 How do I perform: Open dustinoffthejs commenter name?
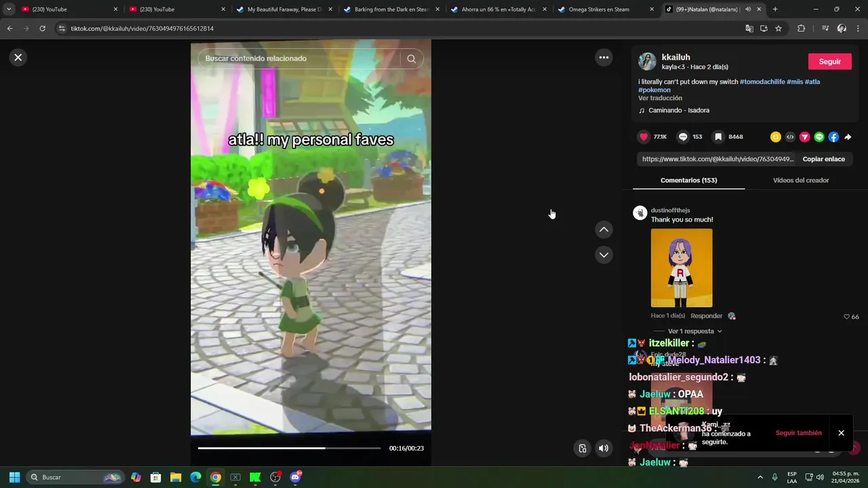tap(670, 211)
